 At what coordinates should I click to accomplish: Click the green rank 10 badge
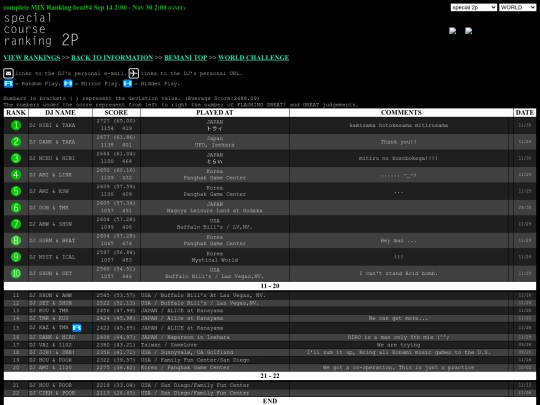click(16, 273)
